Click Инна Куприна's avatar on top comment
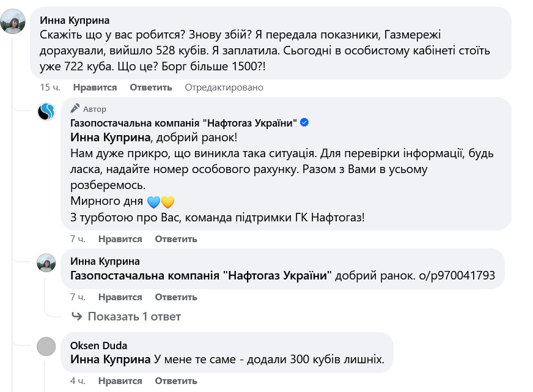This screenshot has height=392, width=533. [x=13, y=21]
